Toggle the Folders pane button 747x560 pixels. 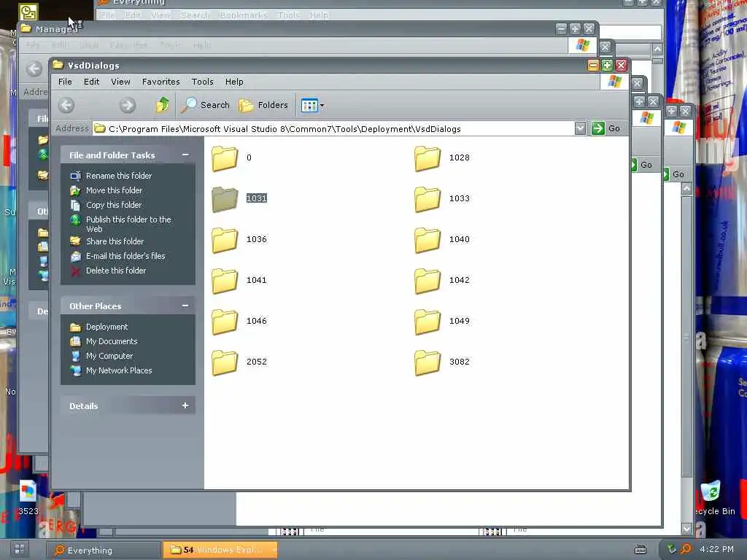tap(263, 105)
